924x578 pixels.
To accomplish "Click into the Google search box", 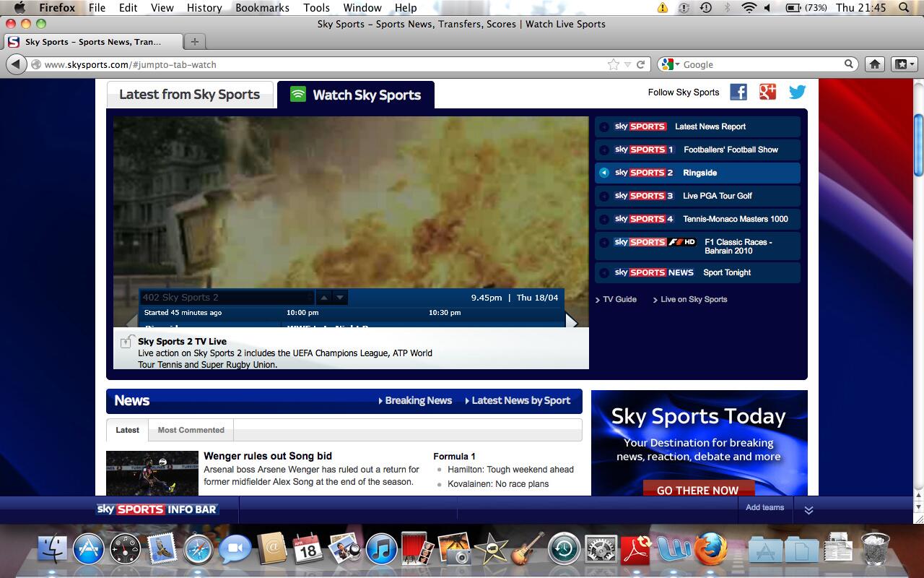I will (x=763, y=64).
